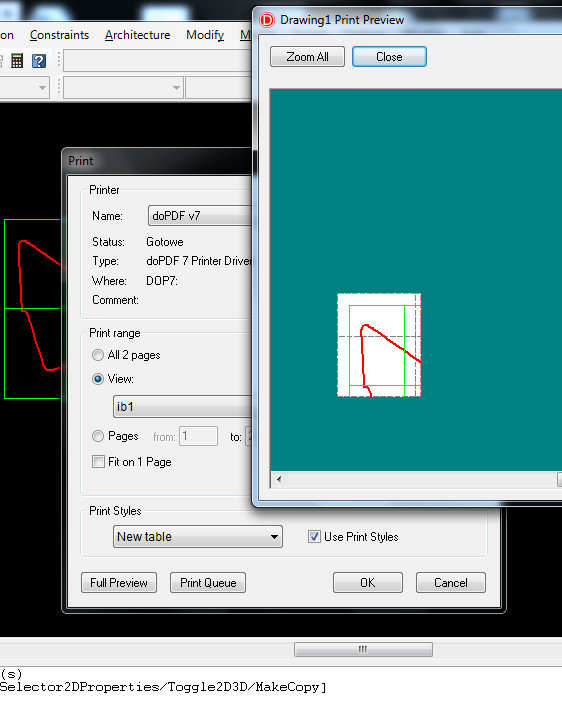This screenshot has width=562, height=704.
Task: Click the preview scrollbar left arrow
Action: [x=279, y=479]
